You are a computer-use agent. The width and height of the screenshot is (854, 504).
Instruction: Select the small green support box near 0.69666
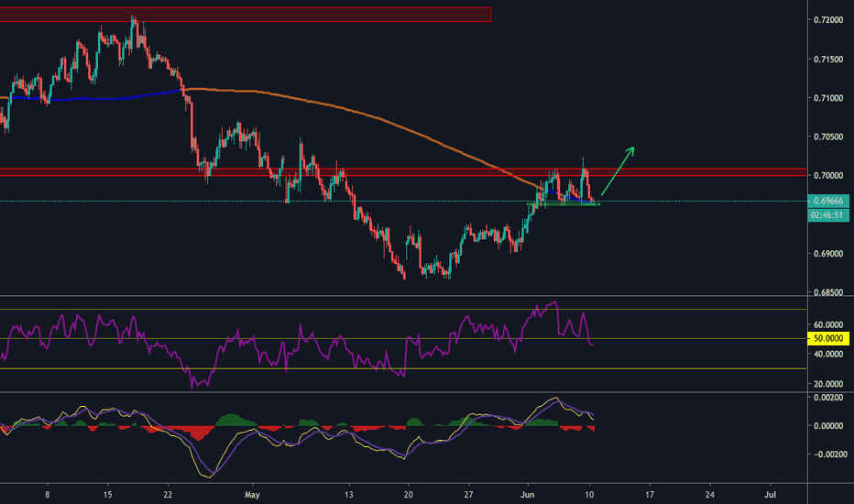tap(564, 203)
